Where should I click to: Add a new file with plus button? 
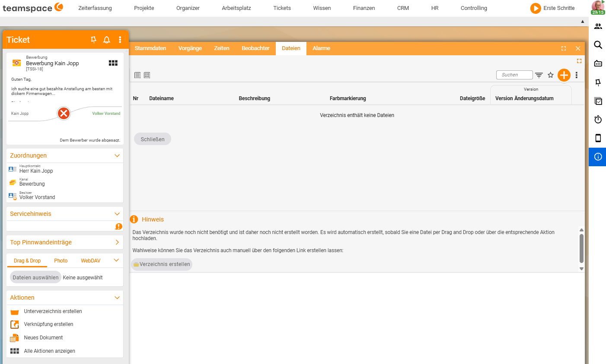tap(564, 75)
